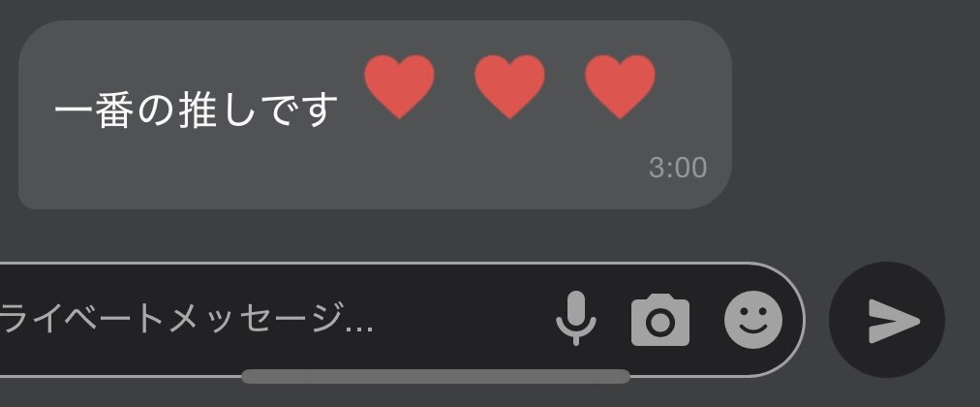
Task: Send the message with the arrow button
Action: 894,321
